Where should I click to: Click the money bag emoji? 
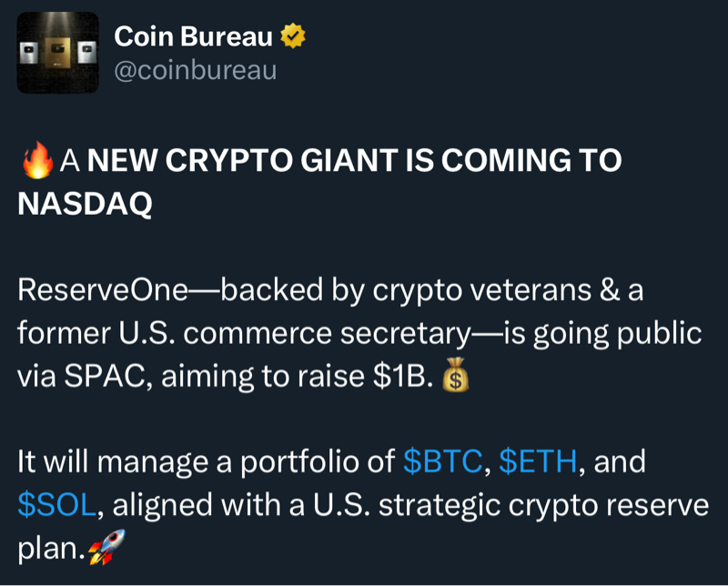(455, 376)
